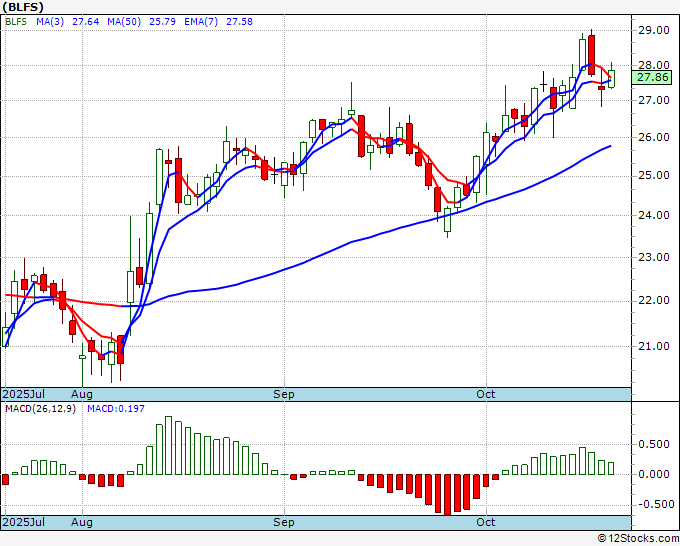Click the Sep label on price chart axis
The height and width of the screenshot is (546, 680).
tap(284, 394)
